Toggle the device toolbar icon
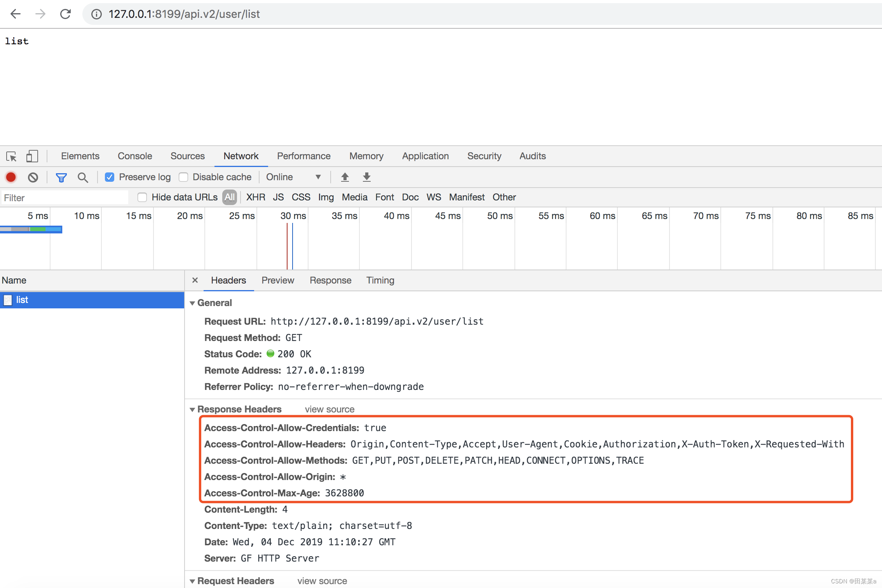This screenshot has width=882, height=588. coord(32,156)
